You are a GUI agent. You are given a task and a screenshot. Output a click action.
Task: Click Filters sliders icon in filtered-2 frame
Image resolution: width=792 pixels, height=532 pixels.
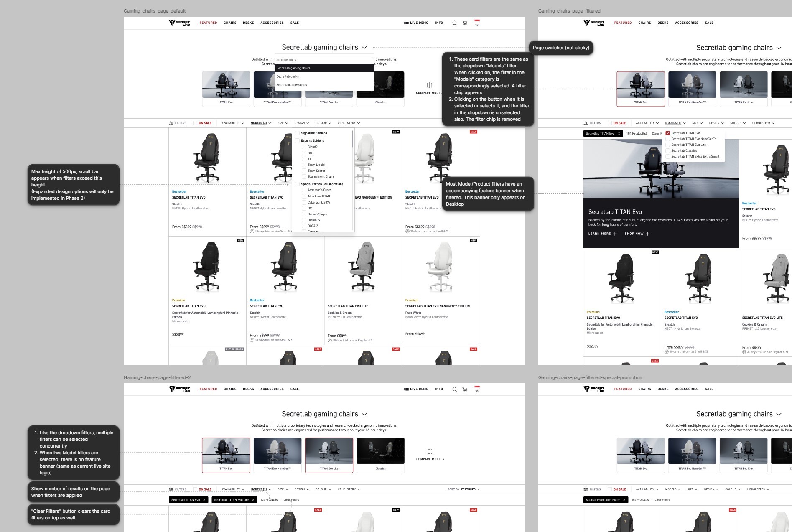pyautogui.click(x=171, y=489)
